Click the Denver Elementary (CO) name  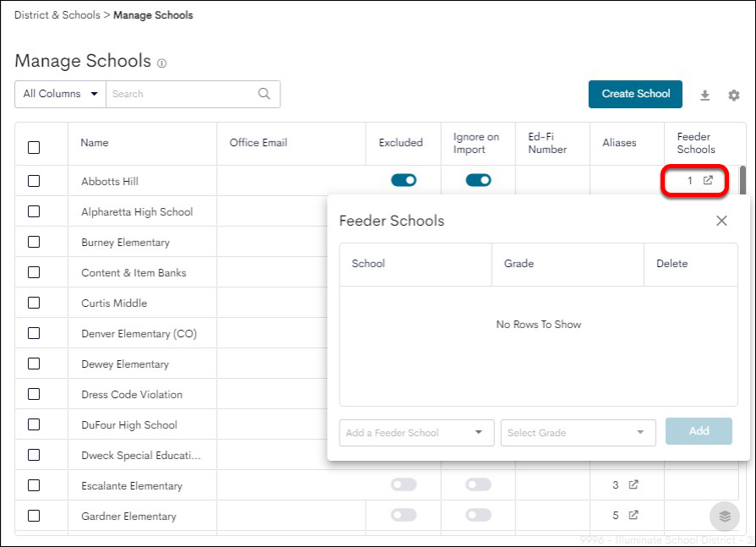139,334
